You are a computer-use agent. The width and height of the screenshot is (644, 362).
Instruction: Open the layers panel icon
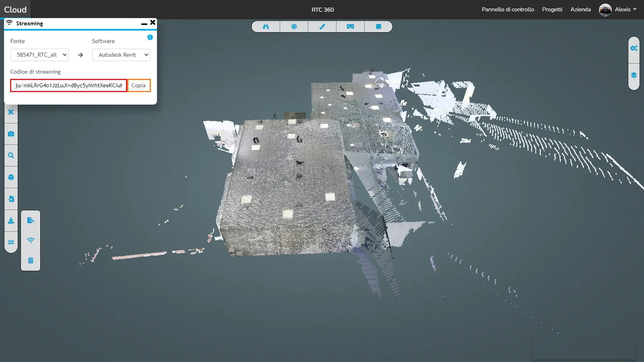pos(634,75)
